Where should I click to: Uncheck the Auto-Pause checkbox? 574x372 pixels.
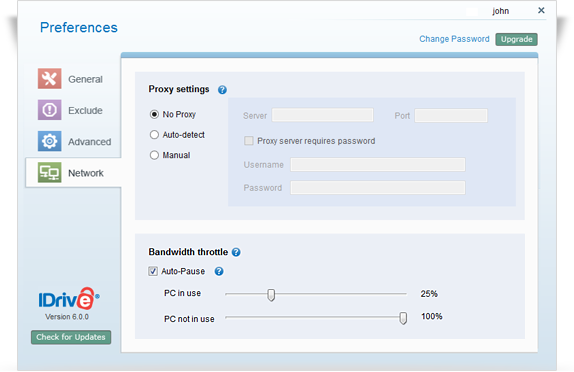click(153, 271)
